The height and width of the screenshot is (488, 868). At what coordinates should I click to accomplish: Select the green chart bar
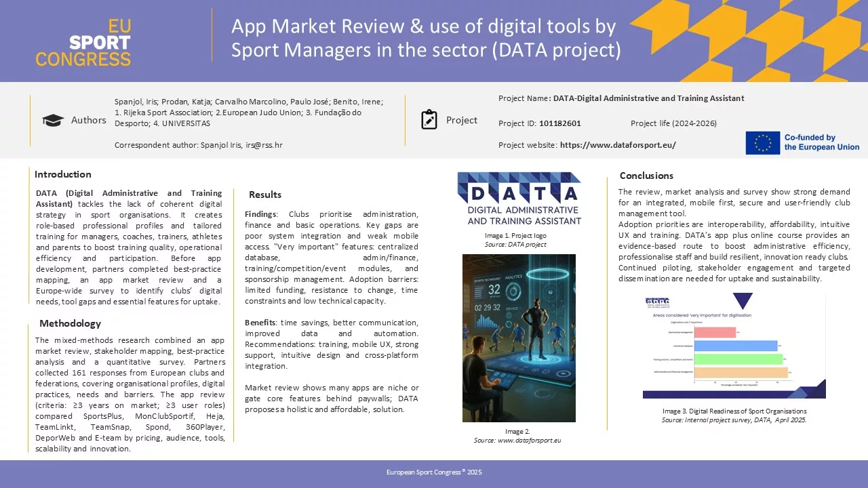738,359
